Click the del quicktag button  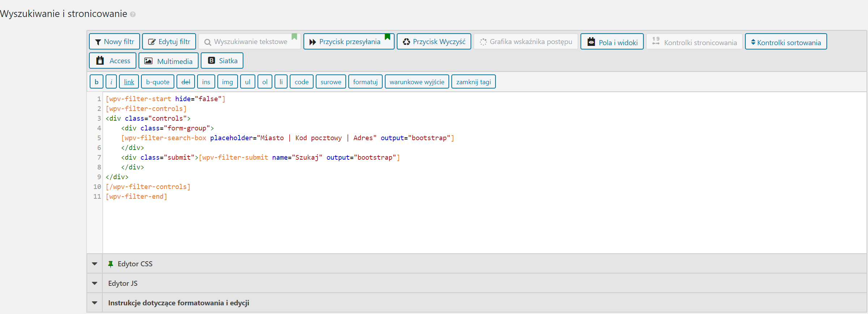pyautogui.click(x=186, y=82)
